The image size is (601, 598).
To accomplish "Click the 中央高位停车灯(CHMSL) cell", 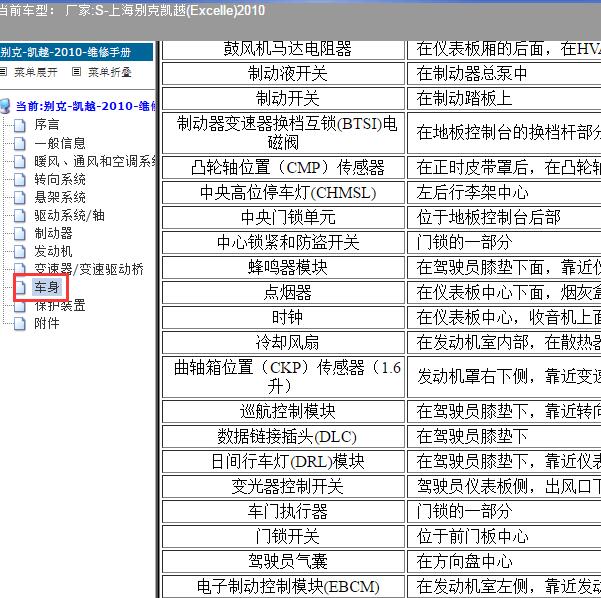I will pyautogui.click(x=283, y=192).
